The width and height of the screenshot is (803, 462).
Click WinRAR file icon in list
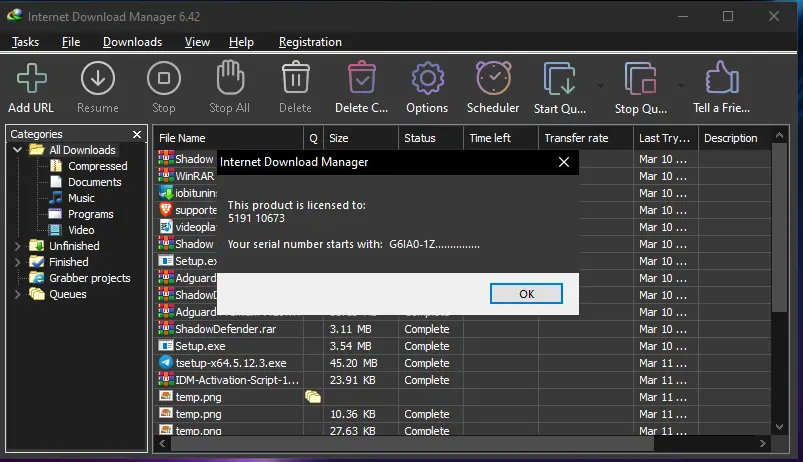pyautogui.click(x=165, y=176)
